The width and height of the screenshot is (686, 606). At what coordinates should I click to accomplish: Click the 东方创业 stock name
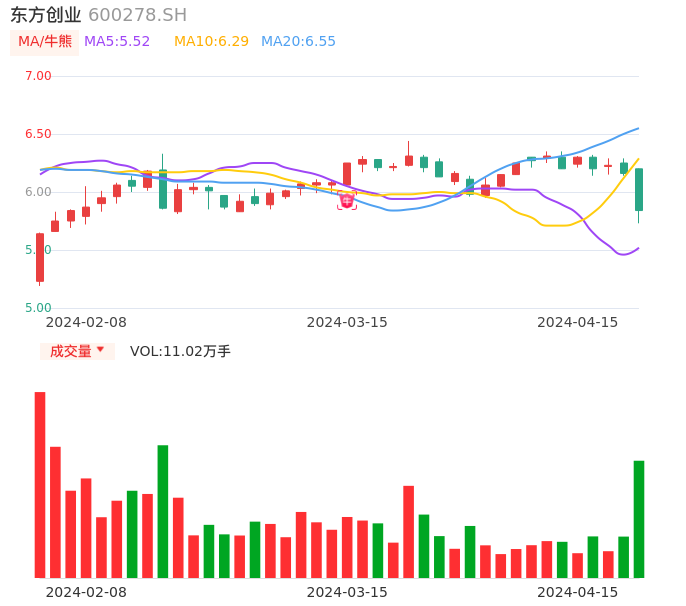tap(46, 15)
